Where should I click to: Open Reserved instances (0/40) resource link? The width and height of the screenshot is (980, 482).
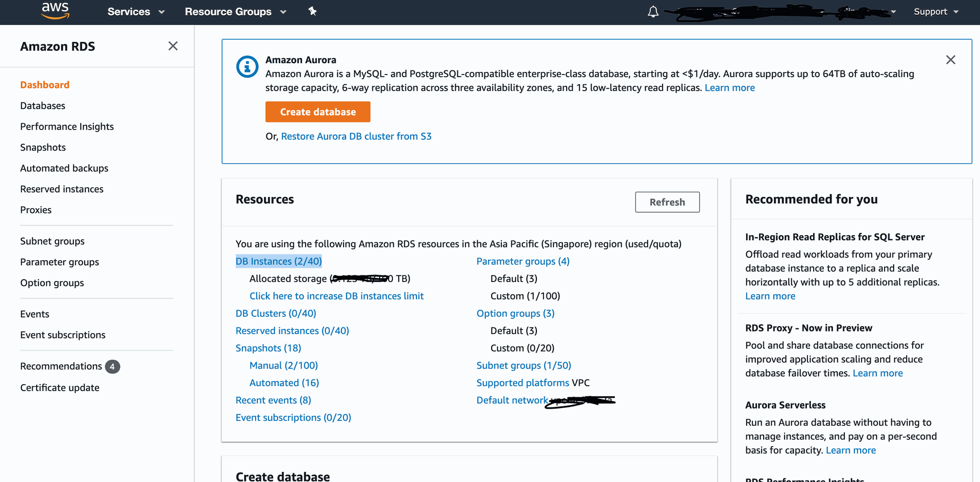292,331
